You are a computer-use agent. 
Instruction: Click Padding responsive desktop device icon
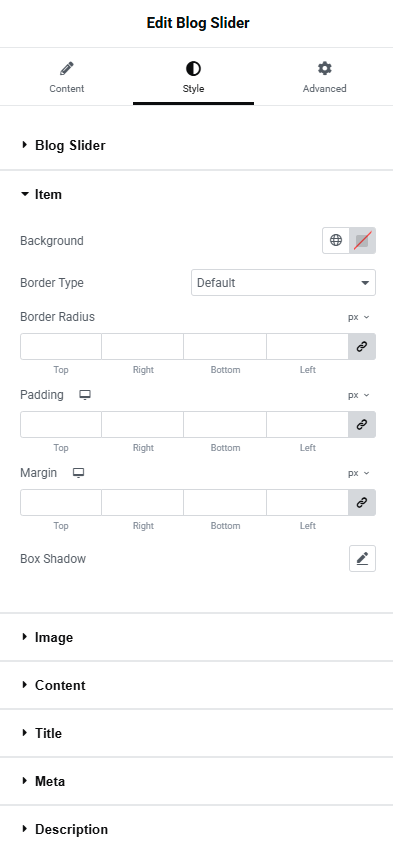click(85, 395)
